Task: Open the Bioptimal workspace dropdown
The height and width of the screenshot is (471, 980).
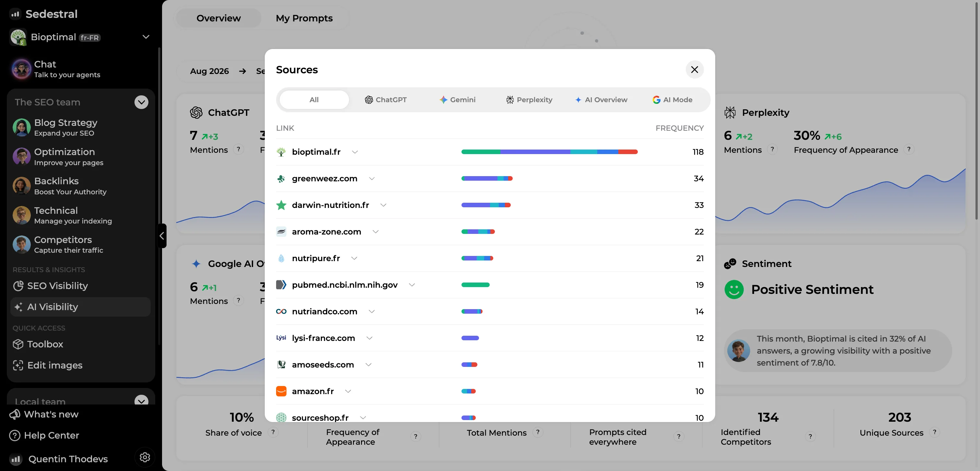Action: pos(146,37)
